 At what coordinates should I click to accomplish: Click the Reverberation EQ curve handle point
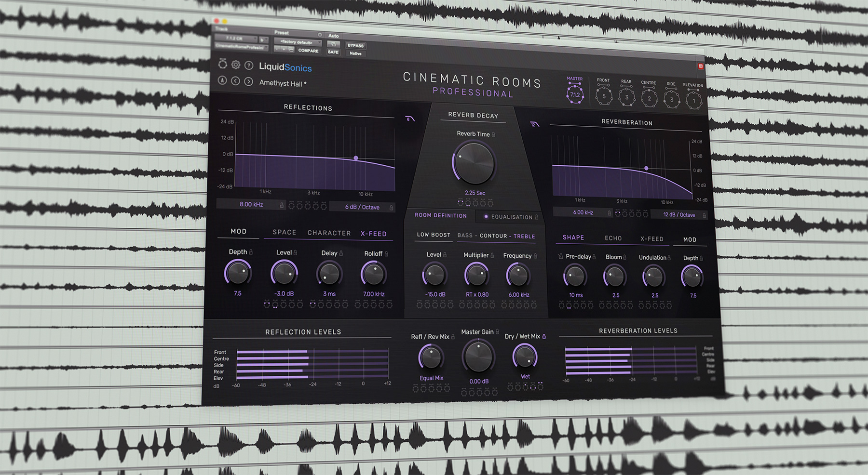[646, 168]
